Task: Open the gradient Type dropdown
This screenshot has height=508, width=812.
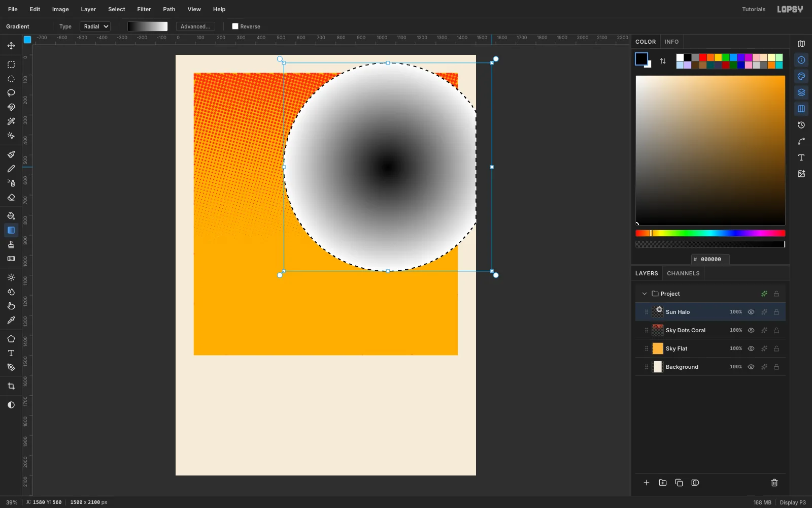Action: [95, 26]
